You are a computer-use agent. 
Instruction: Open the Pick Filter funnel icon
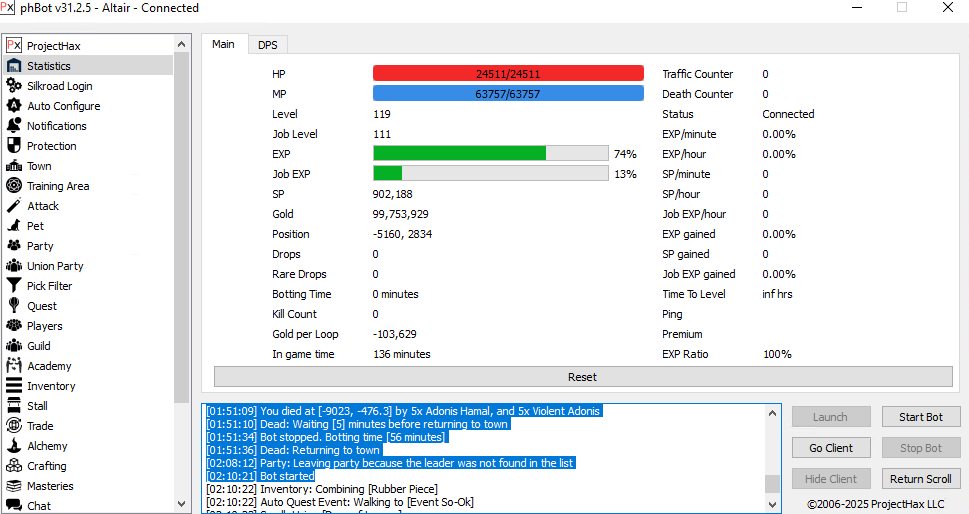pos(14,286)
